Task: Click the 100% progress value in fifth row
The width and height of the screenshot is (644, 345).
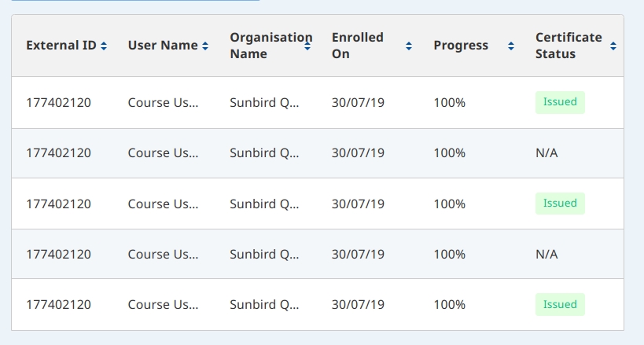Action: click(450, 305)
